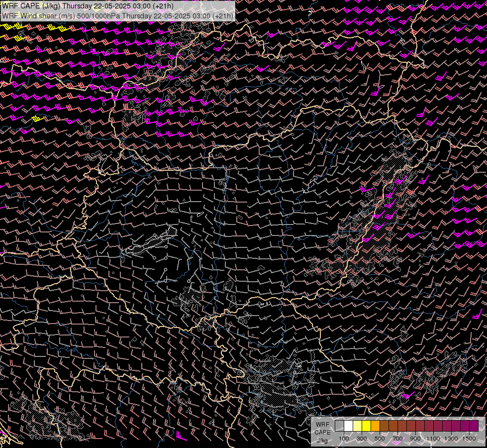Select the pale yellow legend swatch
Viewport: 487px width, 448px height.
click(357, 426)
